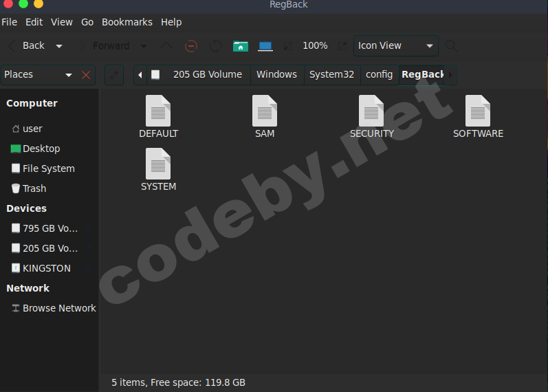
Task: Click the Stop loading icon
Action: (x=191, y=46)
